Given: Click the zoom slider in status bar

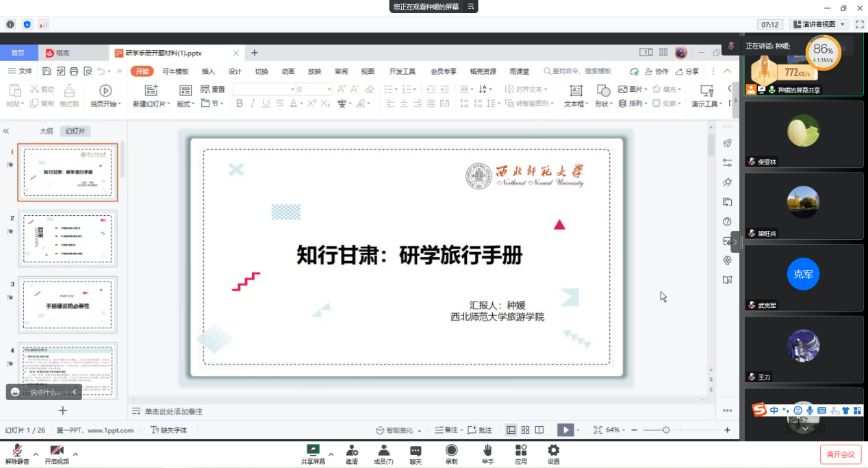Looking at the screenshot, I should tap(666, 430).
